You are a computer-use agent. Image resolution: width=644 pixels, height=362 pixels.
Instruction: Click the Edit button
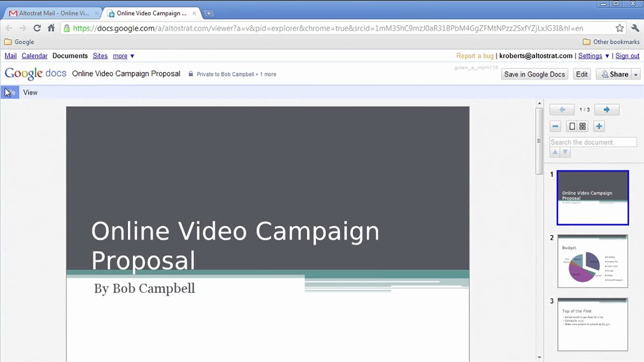582,74
